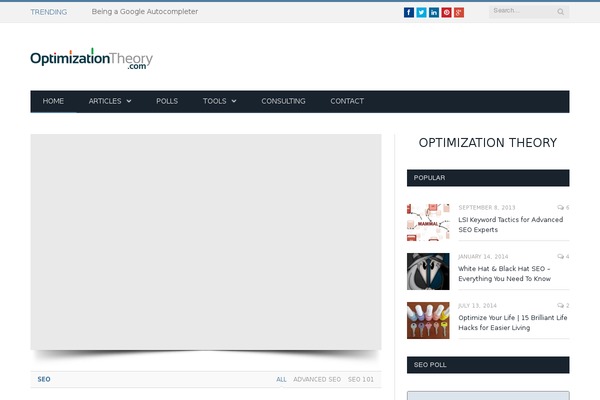Click the comment bubble icon for LSI Keyword article

point(561,207)
